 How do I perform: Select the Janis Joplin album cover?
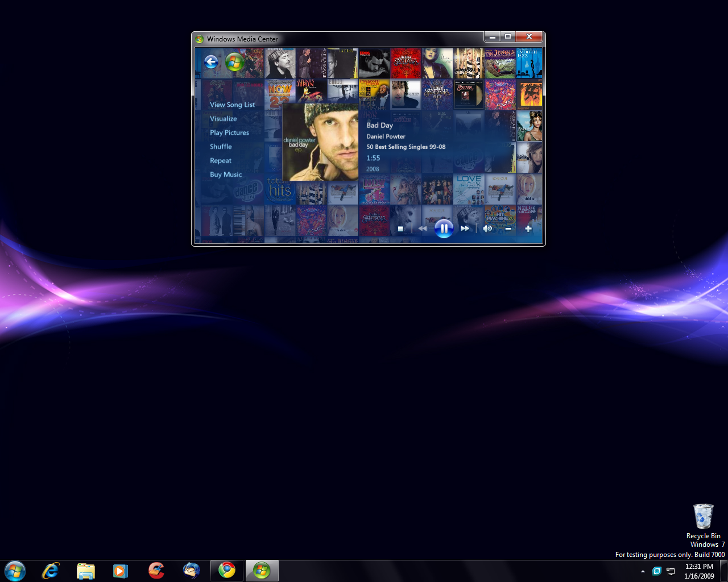pyautogui.click(x=311, y=91)
